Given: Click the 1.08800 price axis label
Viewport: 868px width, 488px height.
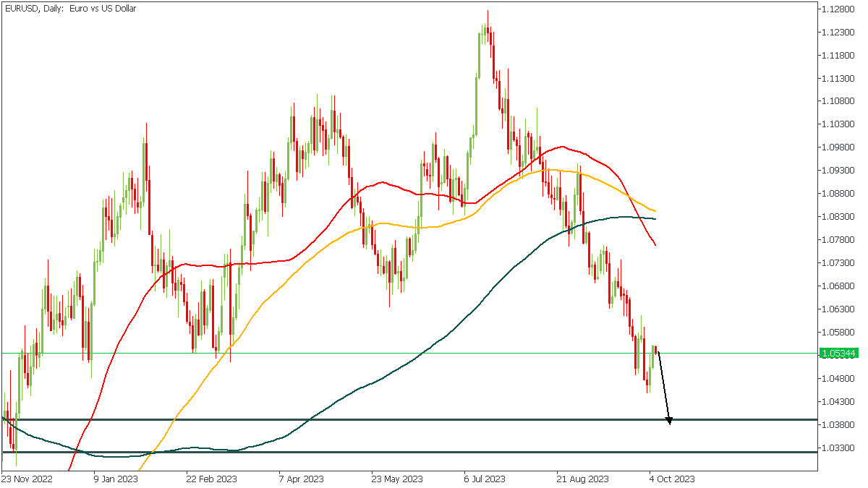Looking at the screenshot, I should point(839,194).
